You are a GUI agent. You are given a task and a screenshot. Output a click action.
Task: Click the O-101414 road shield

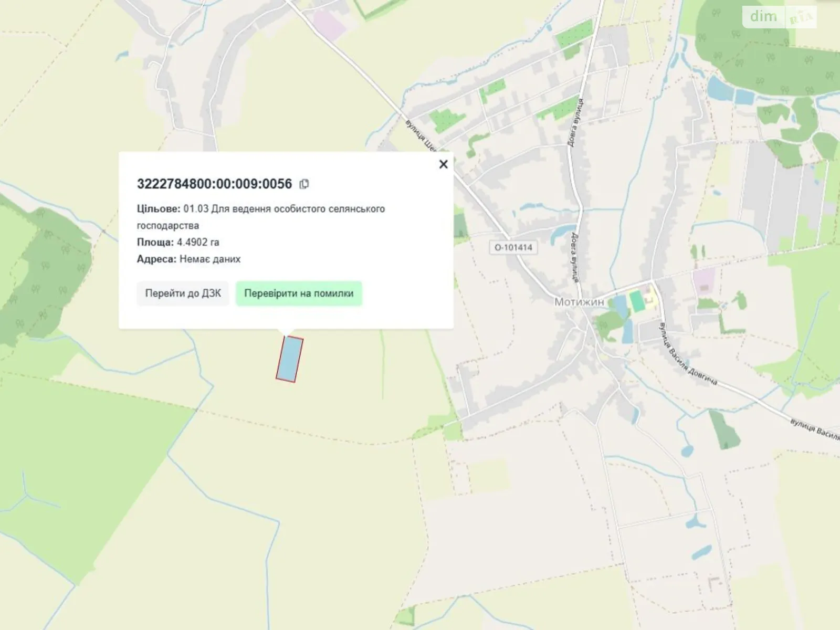513,247
